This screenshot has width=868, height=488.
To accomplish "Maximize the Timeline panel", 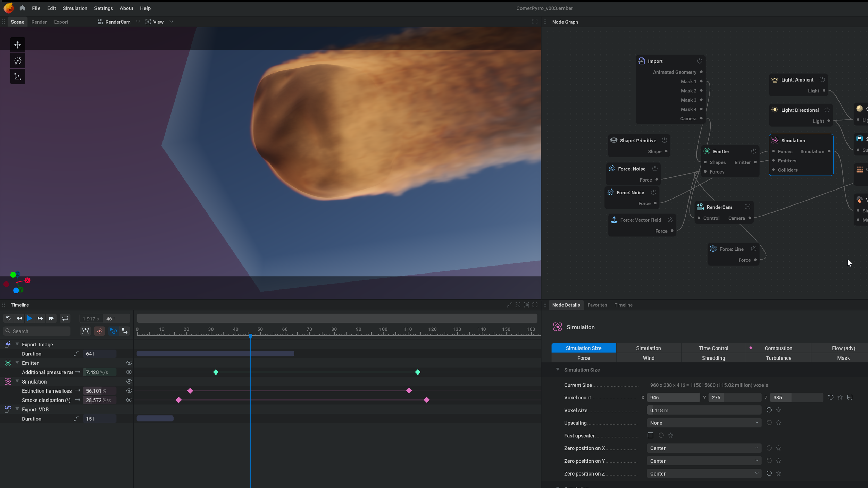I will pyautogui.click(x=535, y=305).
